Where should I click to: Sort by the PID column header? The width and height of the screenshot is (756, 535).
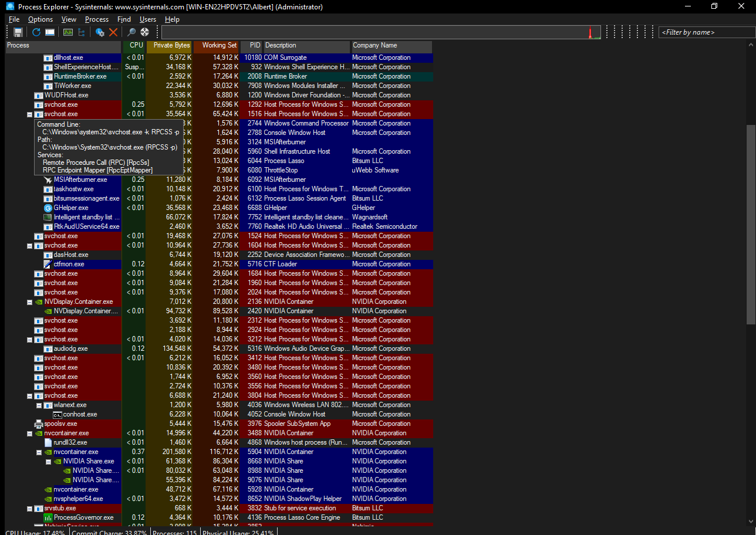click(x=252, y=47)
